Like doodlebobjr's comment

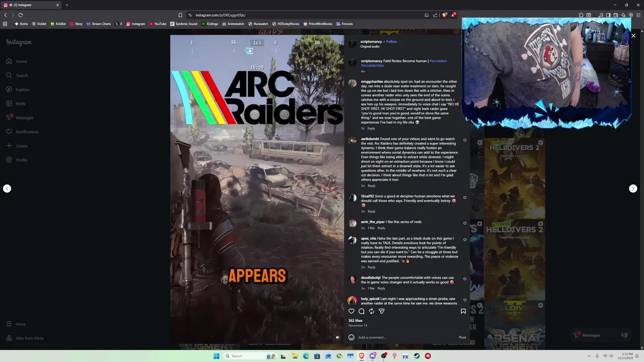(465, 279)
